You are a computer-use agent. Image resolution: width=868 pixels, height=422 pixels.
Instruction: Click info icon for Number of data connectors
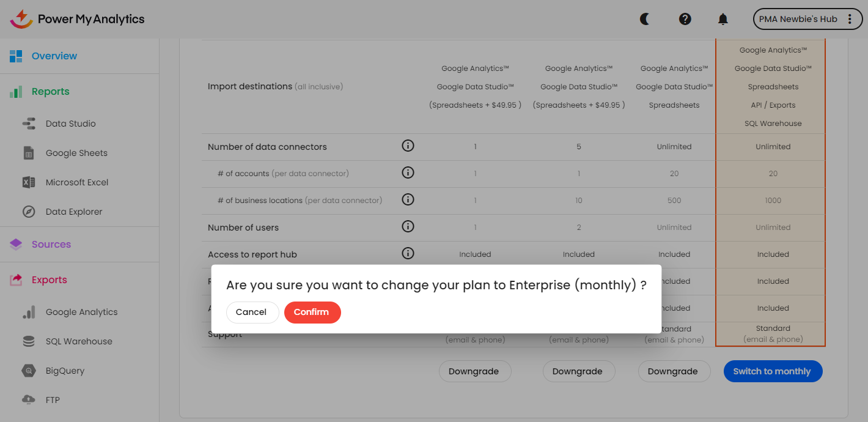(408, 146)
